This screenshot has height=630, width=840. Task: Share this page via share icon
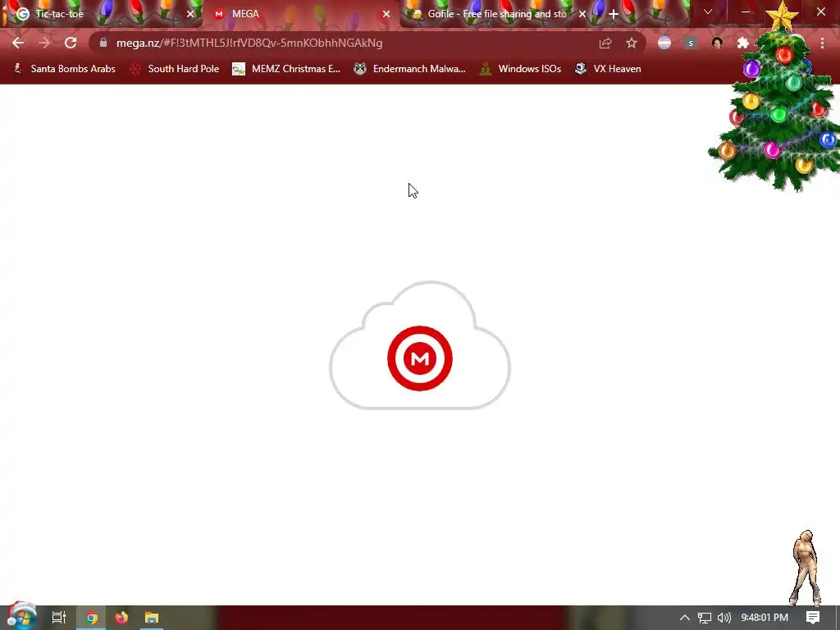605,43
